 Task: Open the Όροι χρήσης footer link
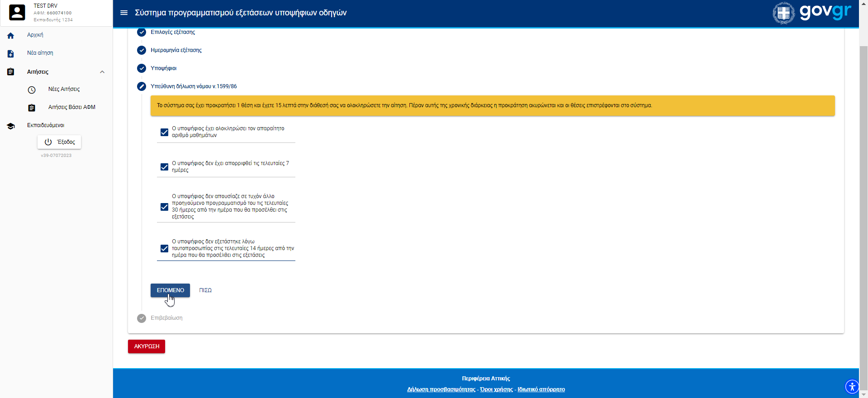point(496,389)
